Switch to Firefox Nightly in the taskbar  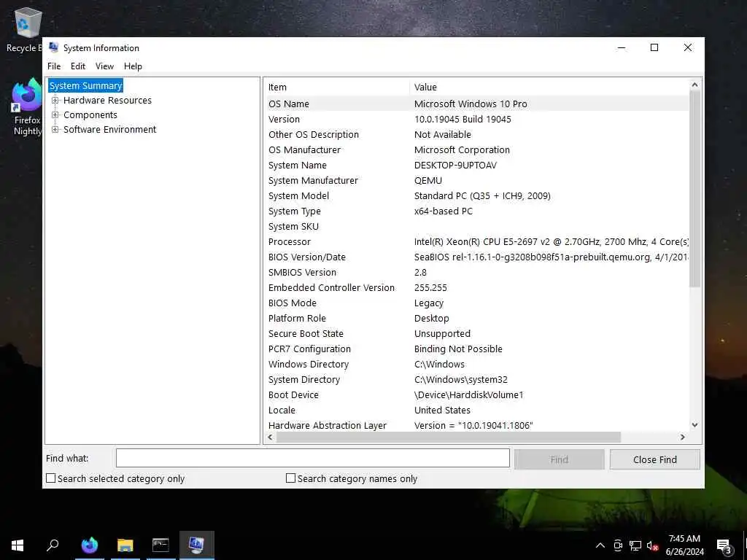pyautogui.click(x=90, y=545)
